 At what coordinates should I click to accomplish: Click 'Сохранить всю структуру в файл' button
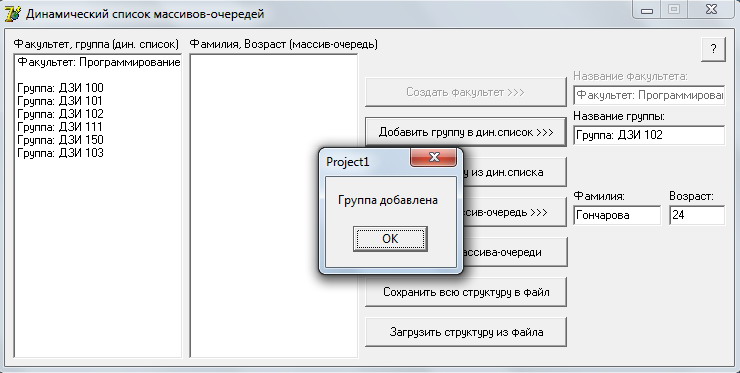pos(466,292)
